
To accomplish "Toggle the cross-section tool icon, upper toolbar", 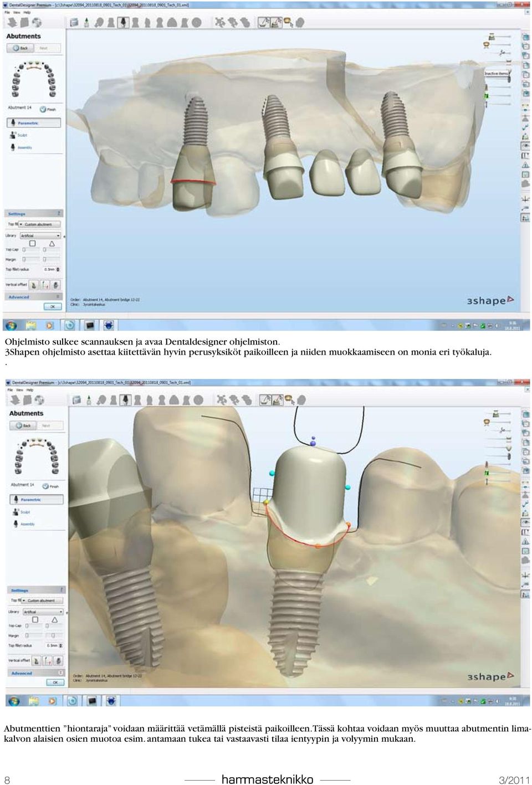I will 264,23.
